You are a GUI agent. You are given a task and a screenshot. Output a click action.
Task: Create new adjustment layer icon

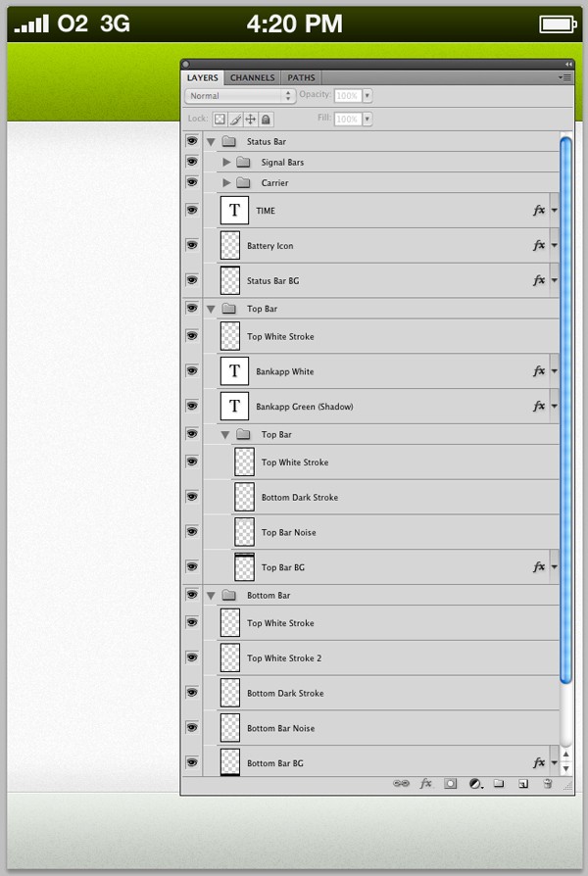pos(475,784)
